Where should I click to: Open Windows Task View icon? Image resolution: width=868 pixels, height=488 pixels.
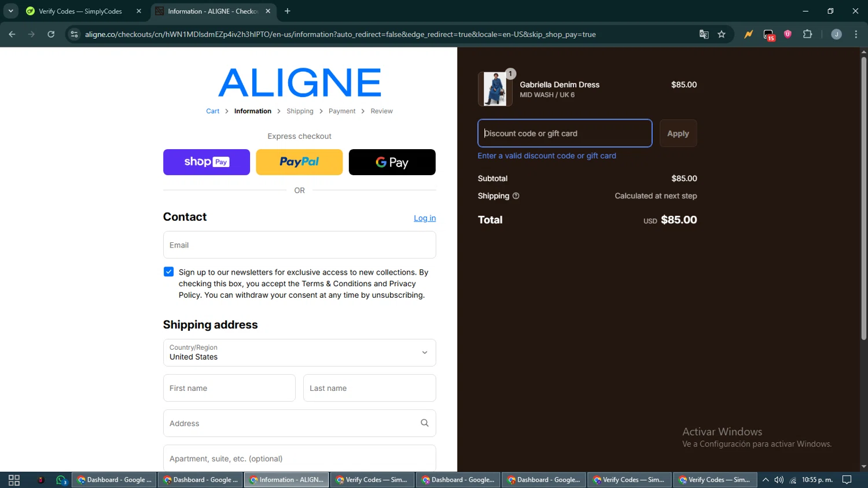click(14, 480)
